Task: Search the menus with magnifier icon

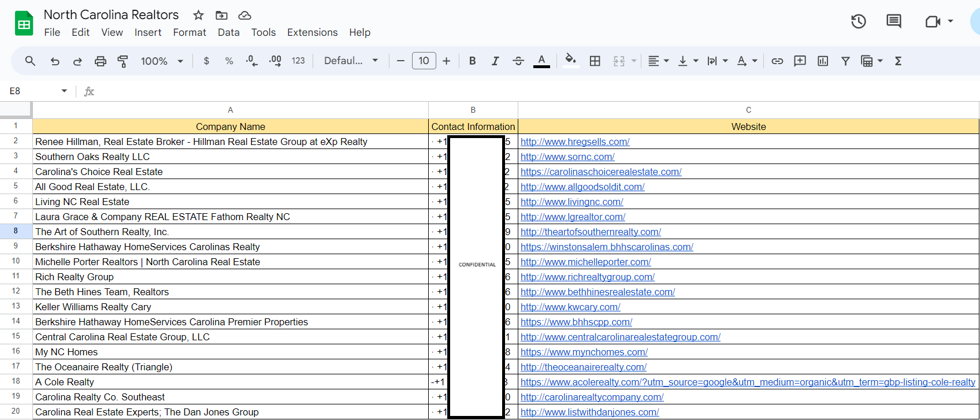Action: click(x=30, y=61)
